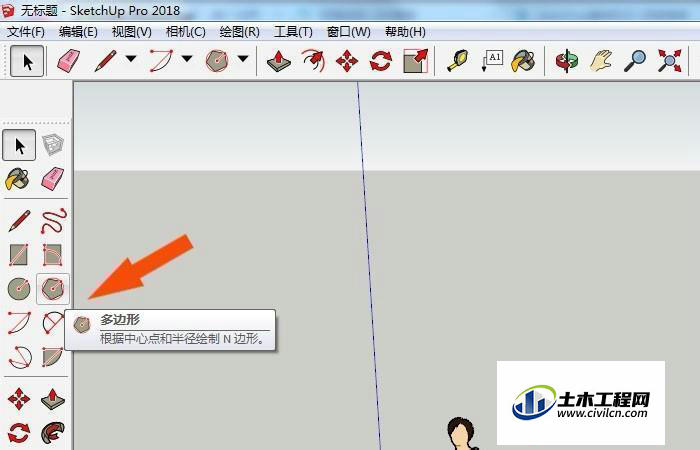
Task: Pick the Pie tool in left panel
Action: click(53, 357)
